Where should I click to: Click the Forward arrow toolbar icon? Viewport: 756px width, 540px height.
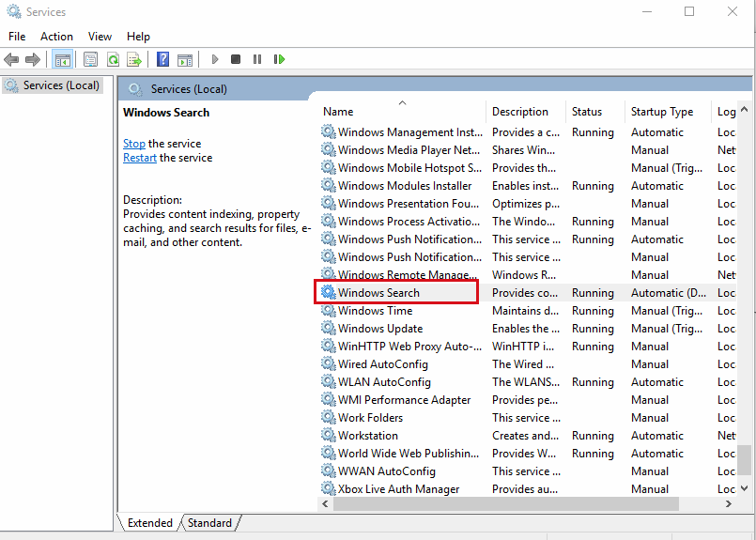click(x=33, y=59)
